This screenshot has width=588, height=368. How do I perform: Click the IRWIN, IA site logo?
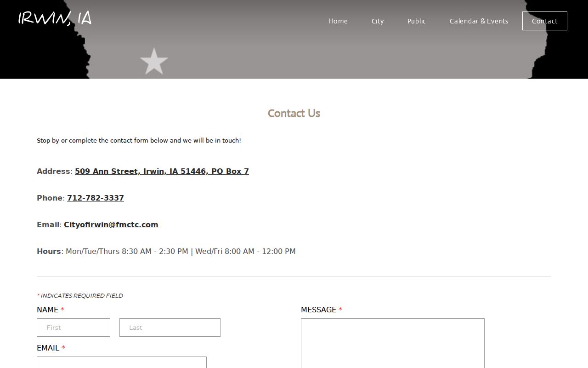pos(55,18)
